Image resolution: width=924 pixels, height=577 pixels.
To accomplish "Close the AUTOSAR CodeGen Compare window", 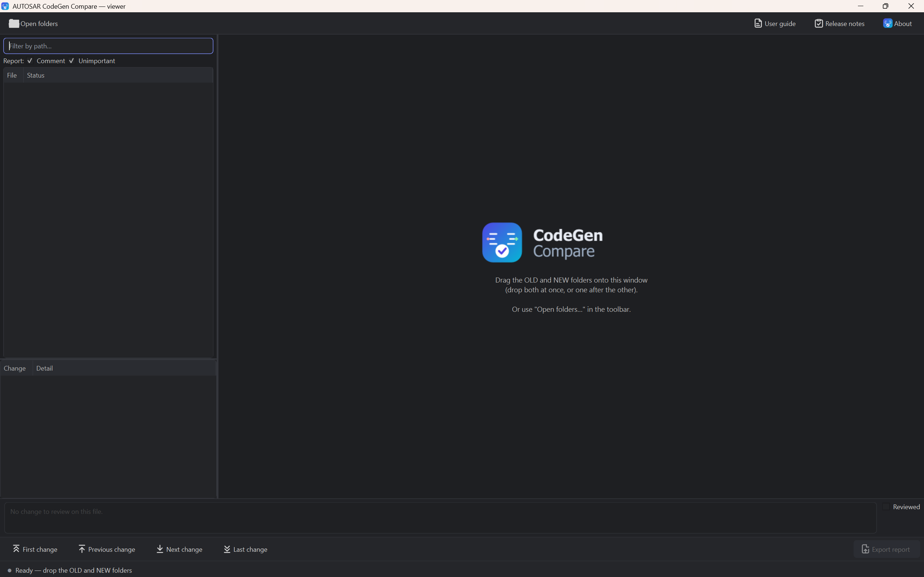I will pos(911,6).
